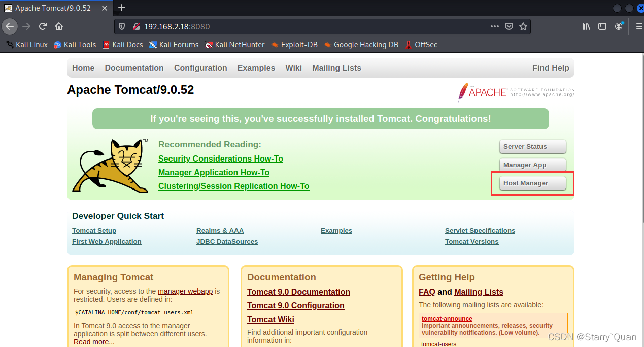Open the First Web Application link
The height and width of the screenshot is (347, 644).
click(107, 242)
